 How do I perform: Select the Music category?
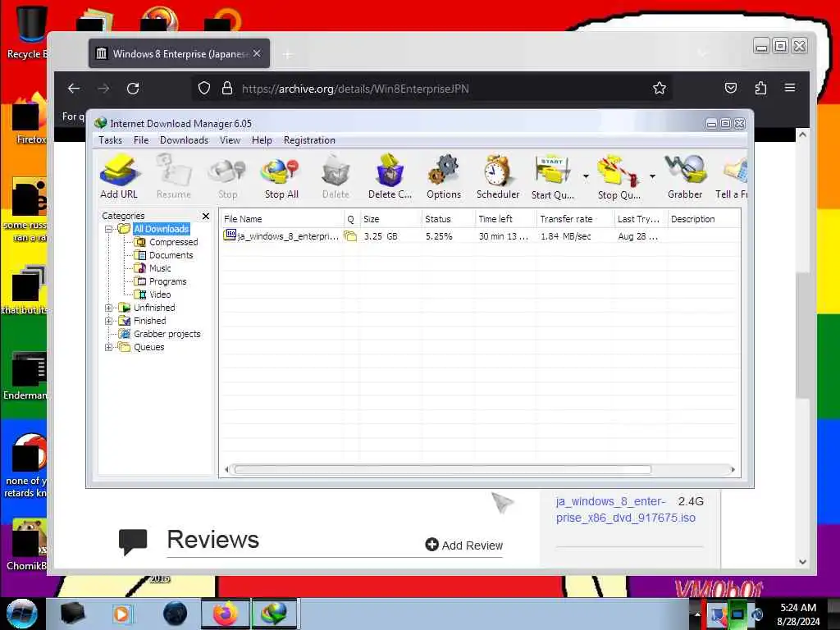coord(160,268)
